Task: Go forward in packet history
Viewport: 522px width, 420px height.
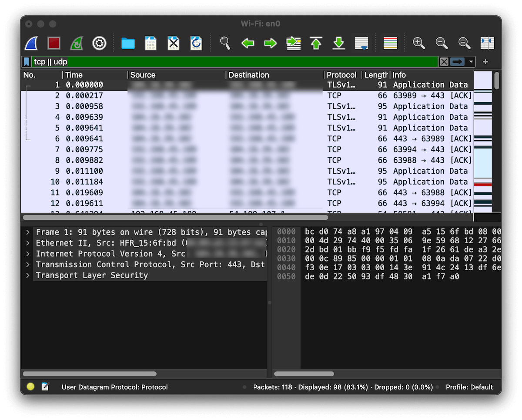Action: pyautogui.click(x=271, y=43)
